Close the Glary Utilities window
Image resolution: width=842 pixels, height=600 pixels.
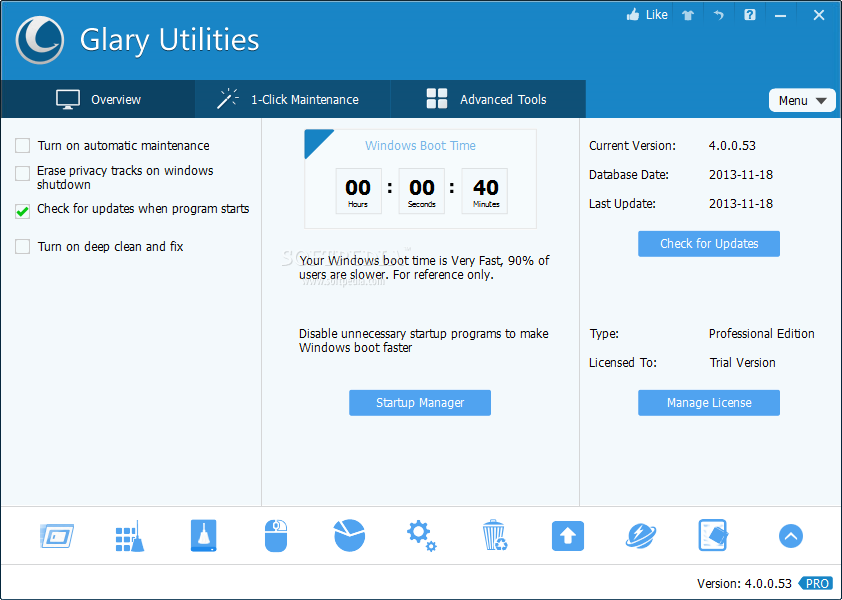coord(818,15)
